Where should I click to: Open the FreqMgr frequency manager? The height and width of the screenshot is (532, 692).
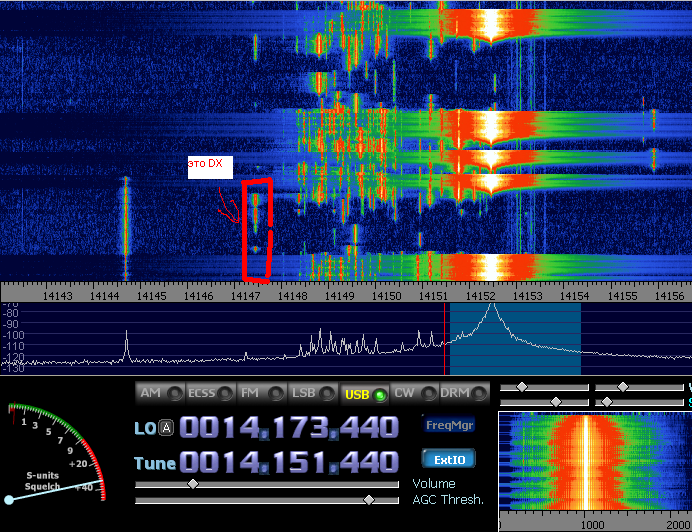coord(448,425)
